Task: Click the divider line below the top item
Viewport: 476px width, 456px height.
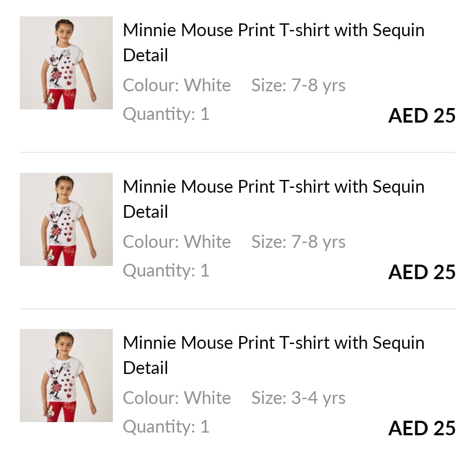Action: (x=238, y=152)
